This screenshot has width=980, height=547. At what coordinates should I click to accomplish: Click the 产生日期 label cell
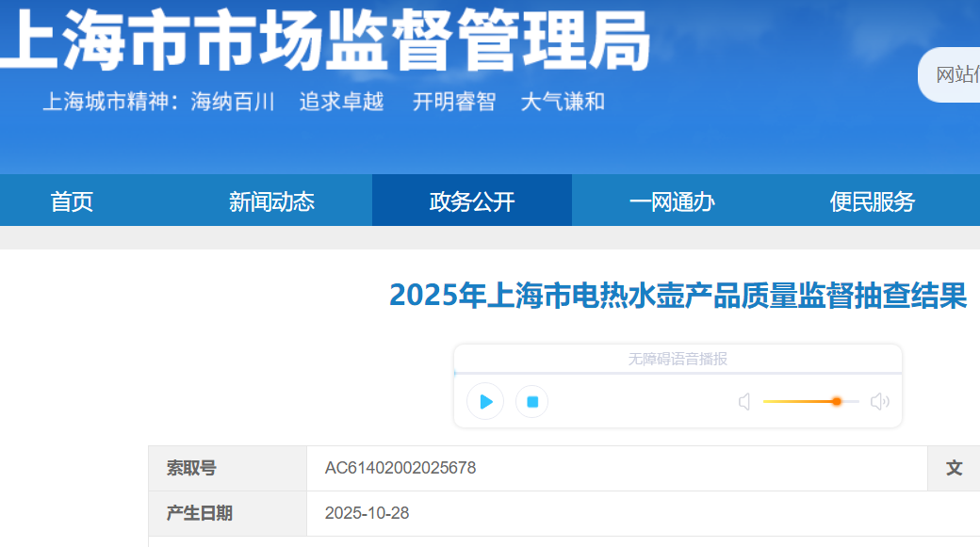pos(199,513)
